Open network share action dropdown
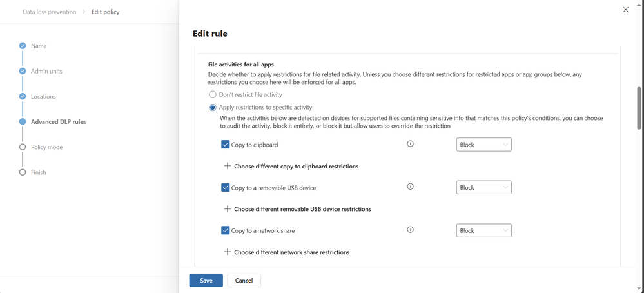 pos(483,230)
